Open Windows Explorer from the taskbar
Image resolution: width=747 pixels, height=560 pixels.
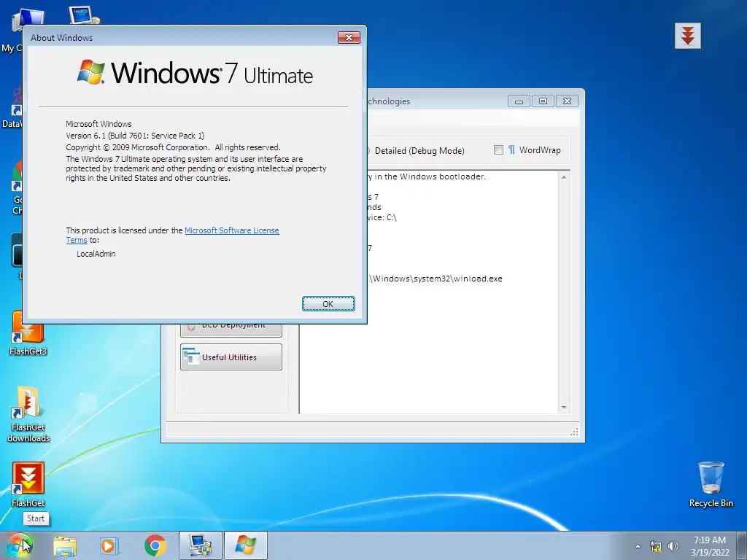(65, 545)
